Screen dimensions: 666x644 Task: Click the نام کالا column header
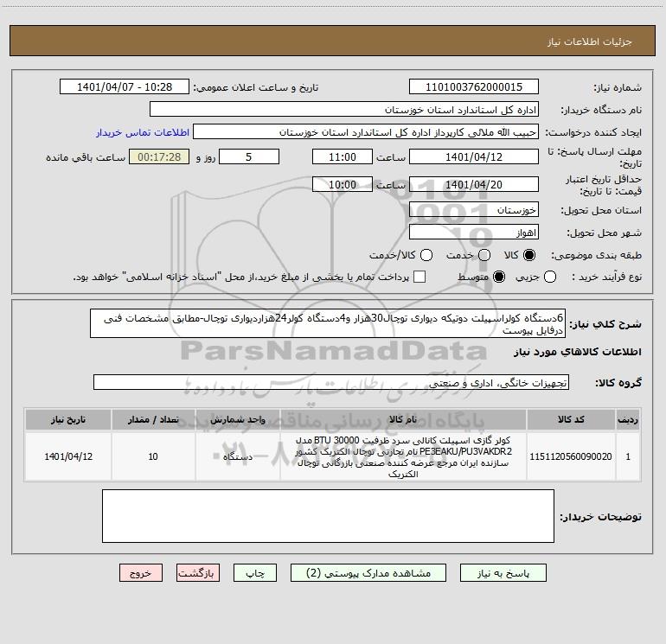tap(403, 419)
